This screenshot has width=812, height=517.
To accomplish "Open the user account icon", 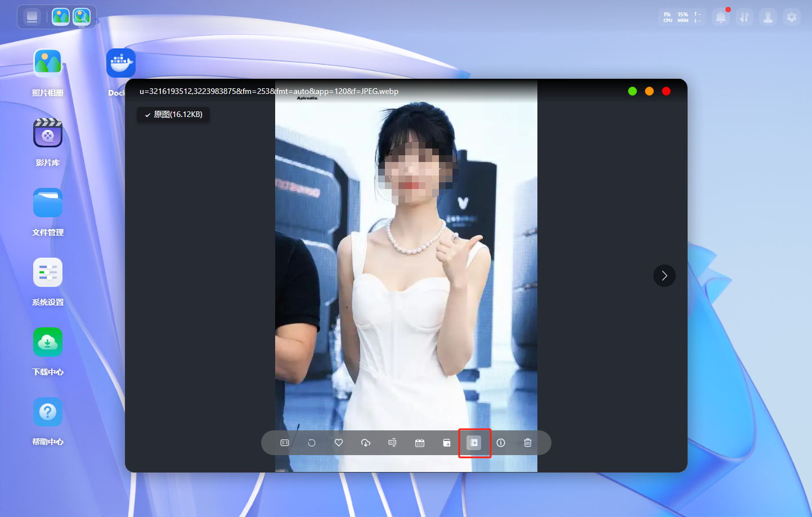I will [x=768, y=17].
